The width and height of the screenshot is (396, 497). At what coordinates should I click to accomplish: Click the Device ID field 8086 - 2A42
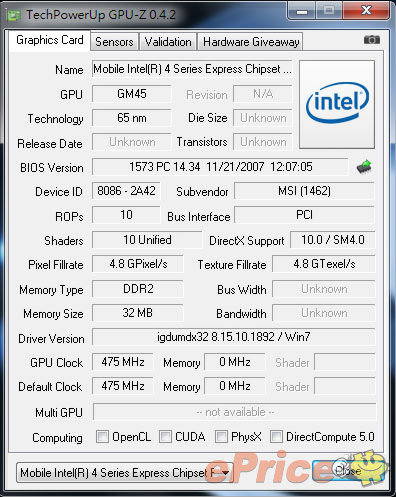point(126,191)
